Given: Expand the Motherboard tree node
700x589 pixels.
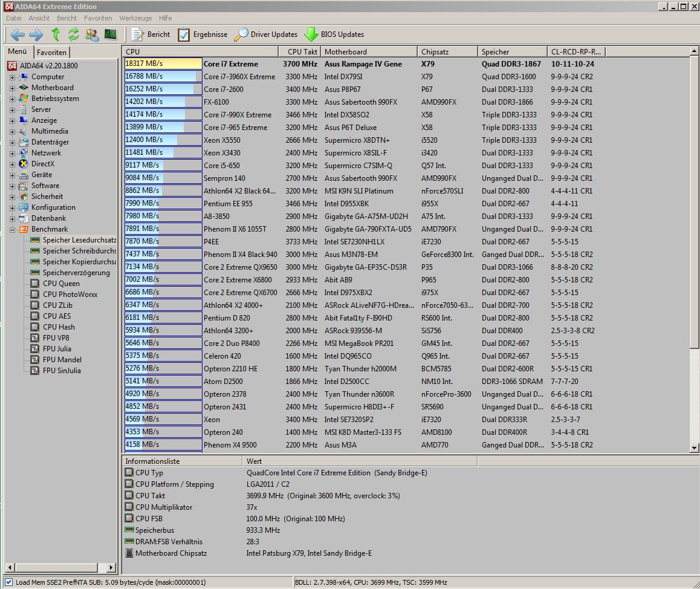Looking at the screenshot, I should click(x=13, y=88).
